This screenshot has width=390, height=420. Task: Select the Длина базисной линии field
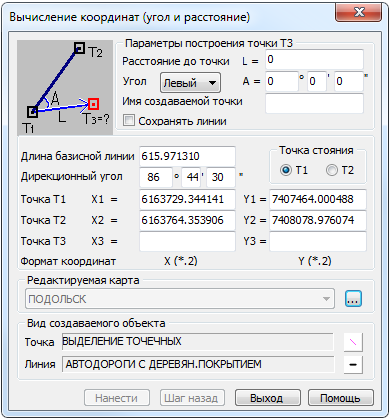(187, 156)
